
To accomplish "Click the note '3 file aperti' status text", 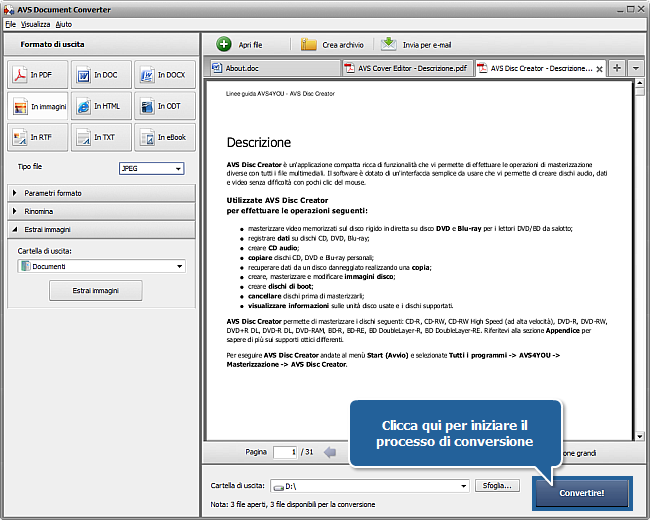I will 293,505.
